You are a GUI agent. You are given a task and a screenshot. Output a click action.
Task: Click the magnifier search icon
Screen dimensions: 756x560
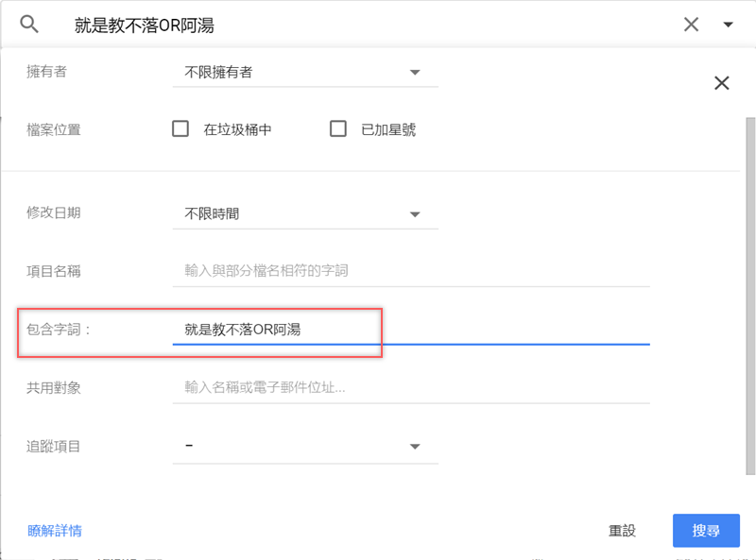click(29, 25)
